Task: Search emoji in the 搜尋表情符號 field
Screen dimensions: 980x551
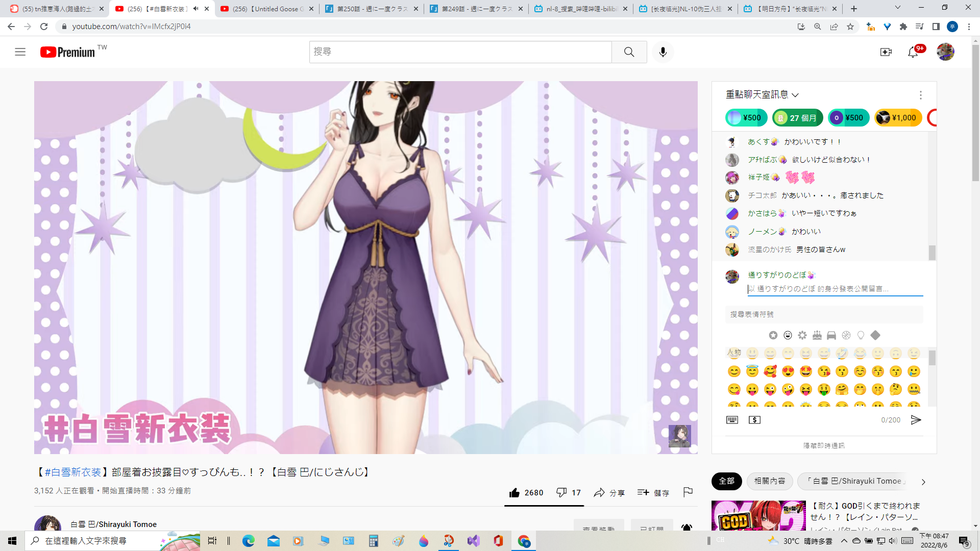Action: tap(824, 314)
